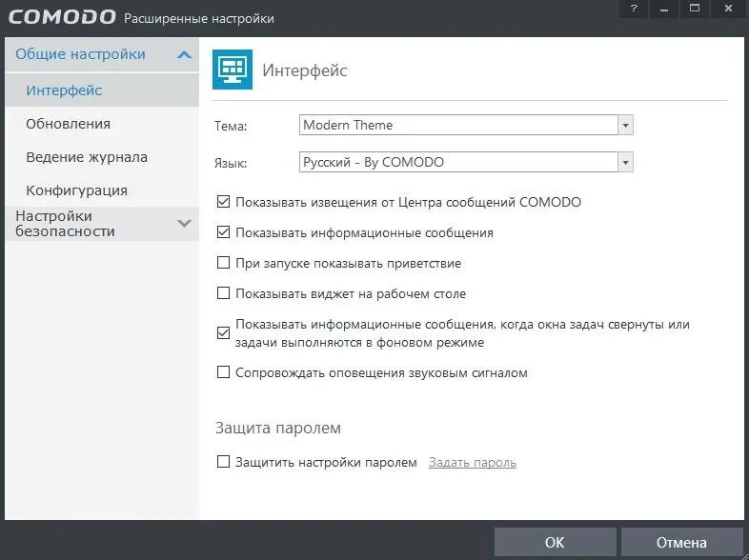749x560 pixels.
Task: Click 'Общие настройки' section header
Action: (102, 54)
